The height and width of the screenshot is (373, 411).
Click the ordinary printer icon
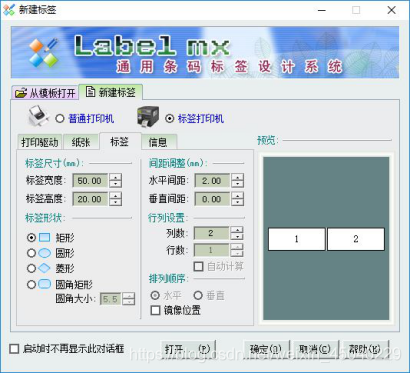38,116
